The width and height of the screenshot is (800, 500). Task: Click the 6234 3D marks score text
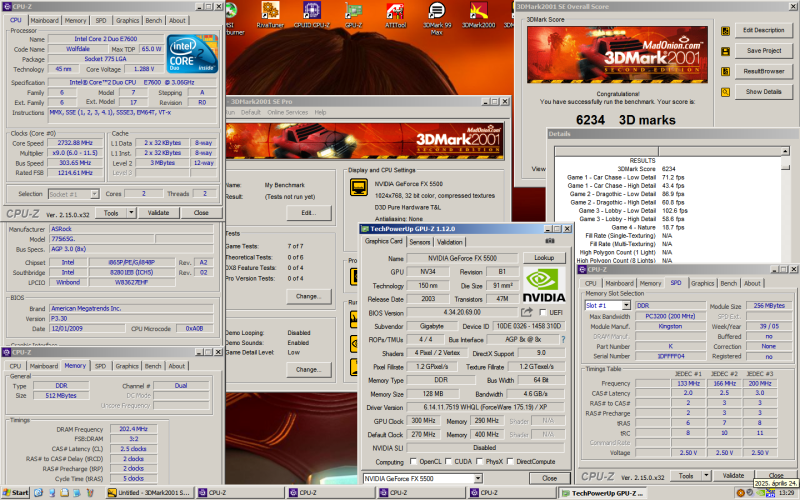(x=626, y=120)
